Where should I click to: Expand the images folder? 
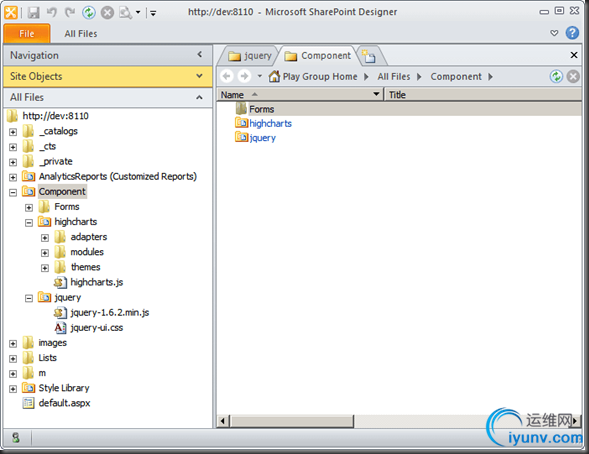13,344
